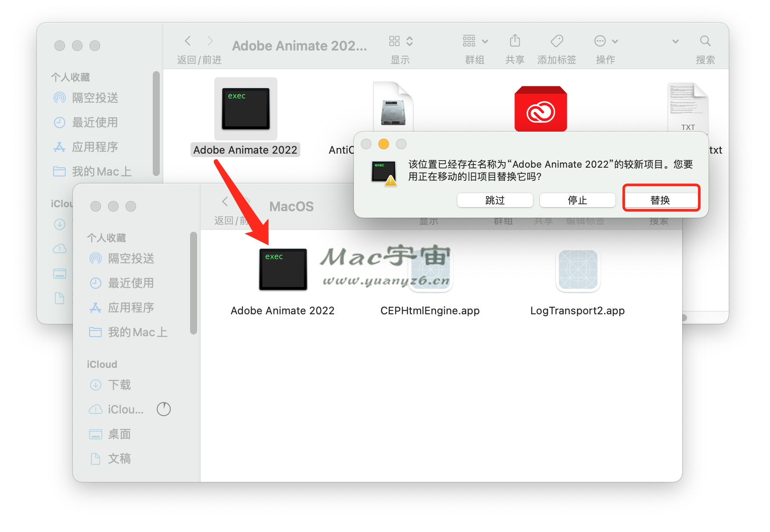
Task: Click the Add Tag (添加标签) icon
Action: (x=557, y=41)
